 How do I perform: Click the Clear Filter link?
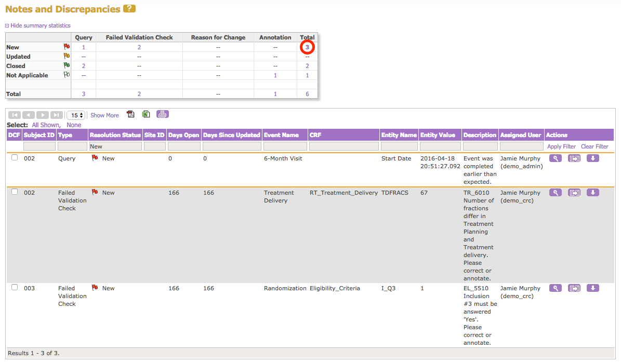(x=594, y=146)
